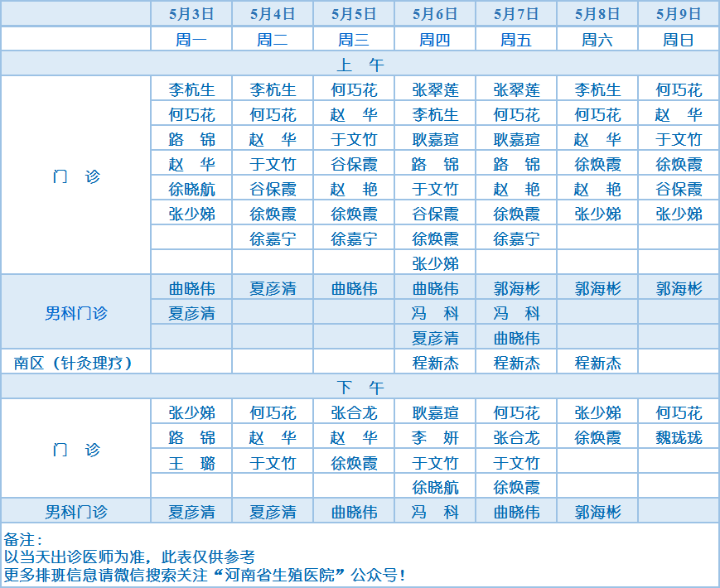Select the name 魏珑珑 in the schedule
The height and width of the screenshot is (588, 720).
click(679, 437)
